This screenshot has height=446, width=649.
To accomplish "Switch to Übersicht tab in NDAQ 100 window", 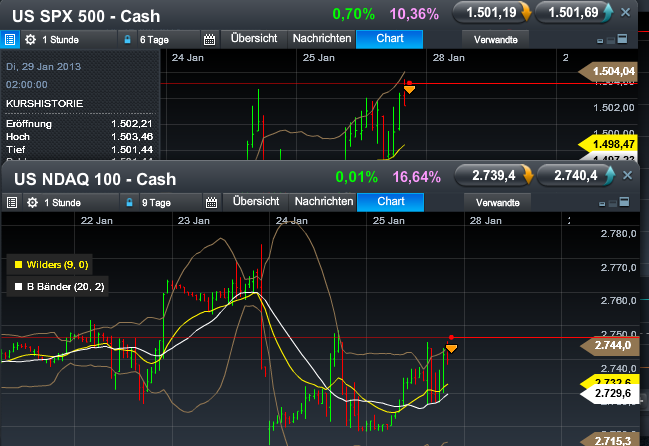I will [x=256, y=201].
